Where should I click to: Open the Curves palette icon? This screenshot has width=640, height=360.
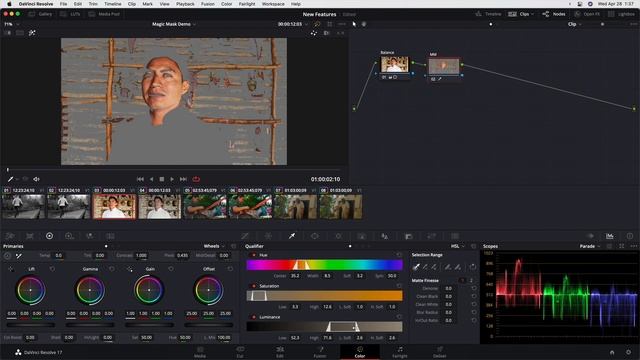[x=245, y=236]
